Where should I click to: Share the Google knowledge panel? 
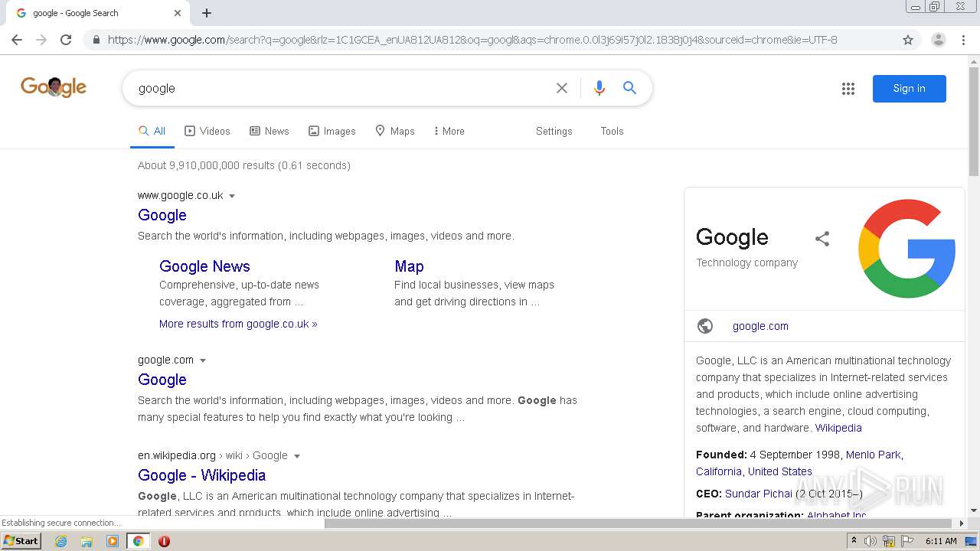[822, 239]
